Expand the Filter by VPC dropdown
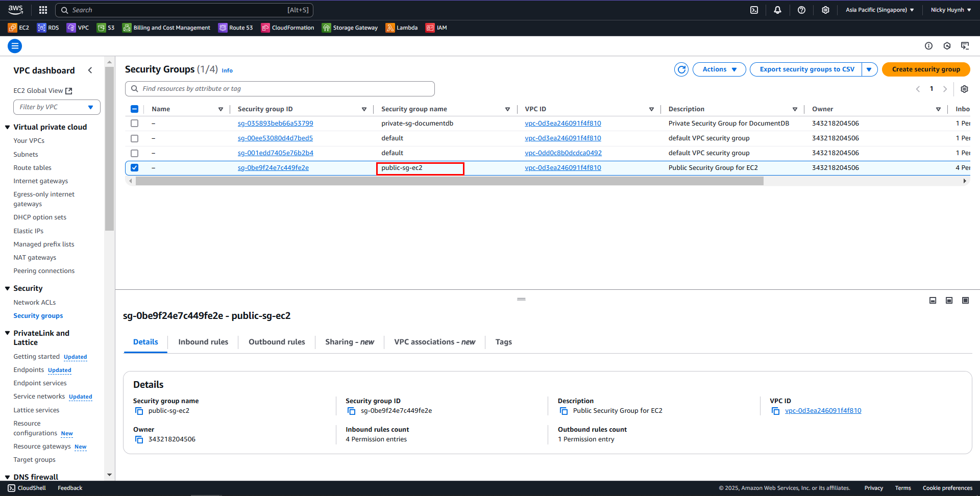 56,107
